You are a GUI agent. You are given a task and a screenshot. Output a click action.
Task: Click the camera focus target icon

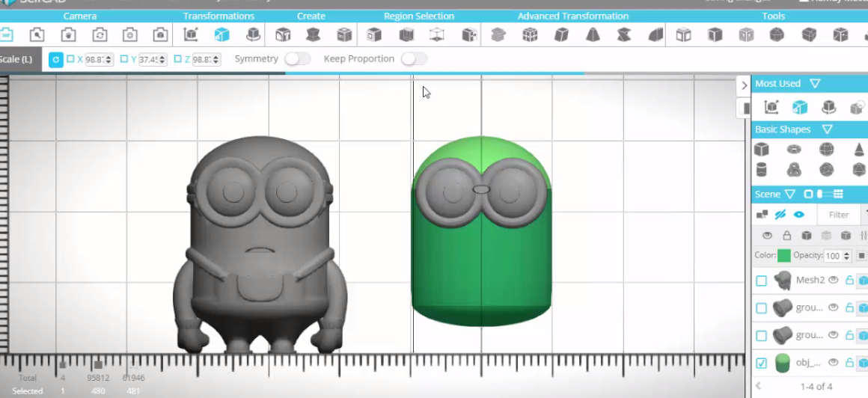click(x=130, y=35)
